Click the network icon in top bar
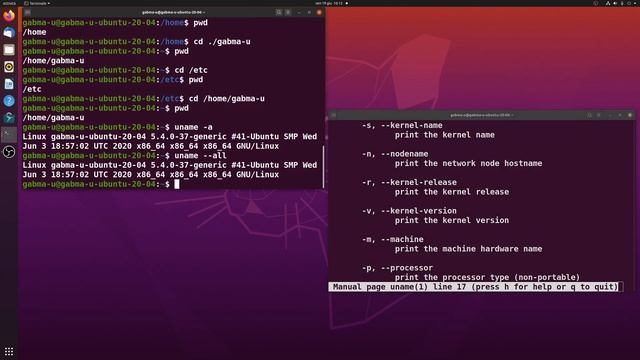 [x=608, y=3]
